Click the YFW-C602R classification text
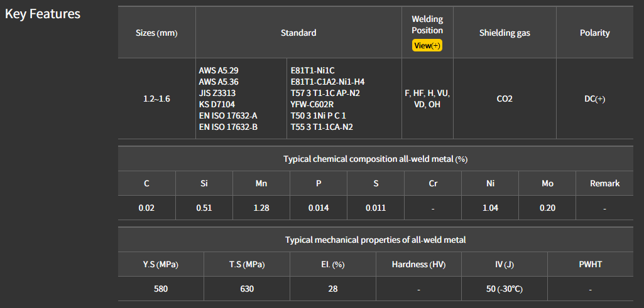 tap(312, 104)
